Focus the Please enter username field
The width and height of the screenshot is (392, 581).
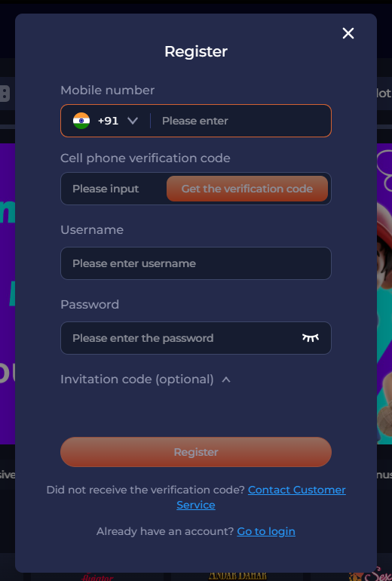(x=196, y=263)
